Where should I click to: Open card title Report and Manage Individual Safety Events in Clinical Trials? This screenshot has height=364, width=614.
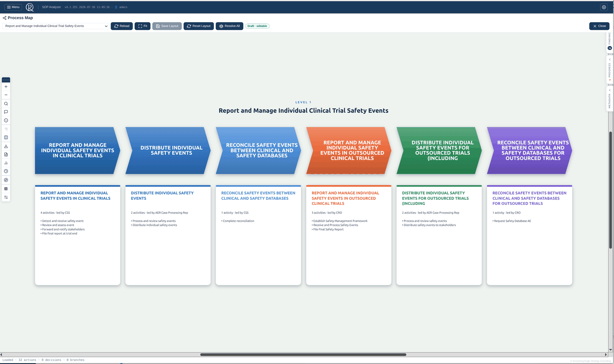pyautogui.click(x=76, y=196)
